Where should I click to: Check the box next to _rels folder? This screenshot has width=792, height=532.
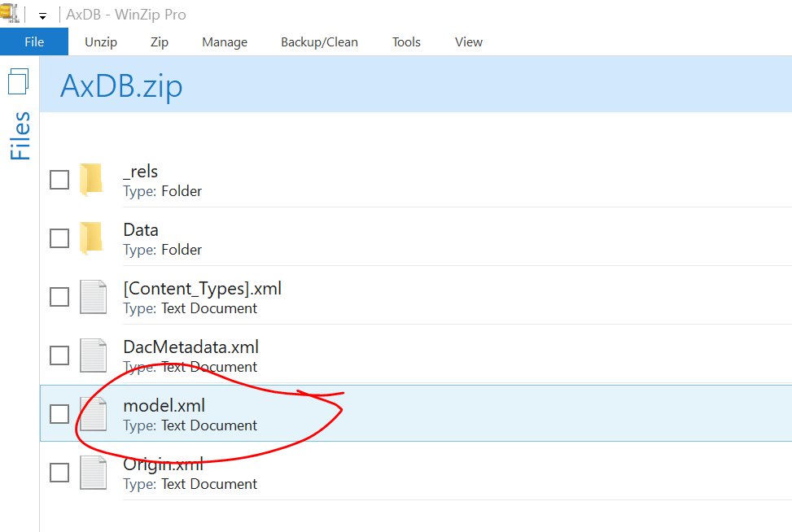[59, 180]
